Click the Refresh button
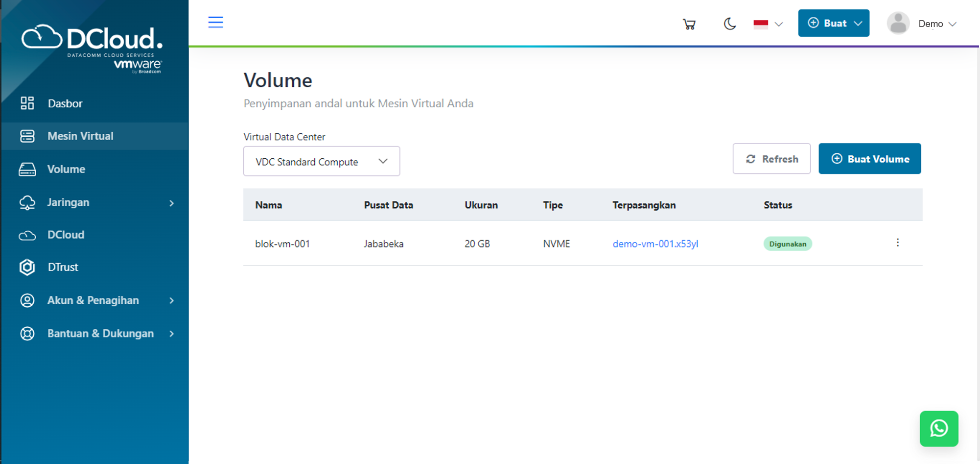 [x=771, y=159]
